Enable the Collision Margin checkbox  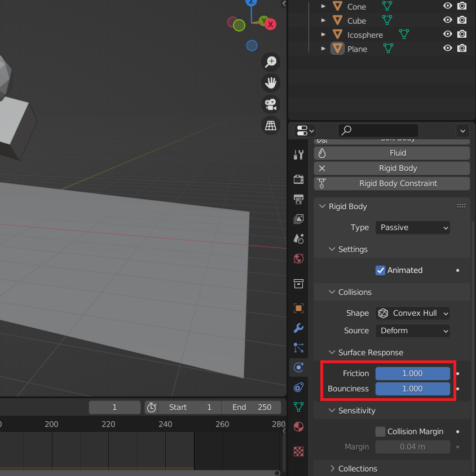381,431
